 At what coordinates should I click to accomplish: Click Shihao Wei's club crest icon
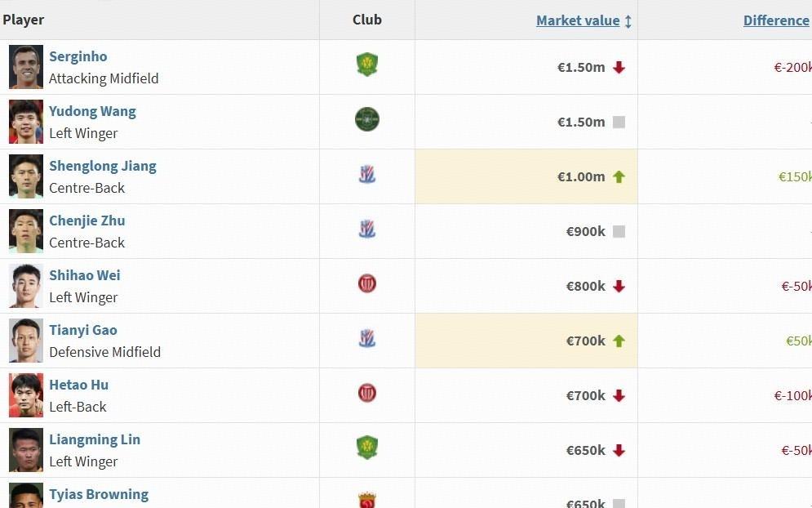pos(367,283)
